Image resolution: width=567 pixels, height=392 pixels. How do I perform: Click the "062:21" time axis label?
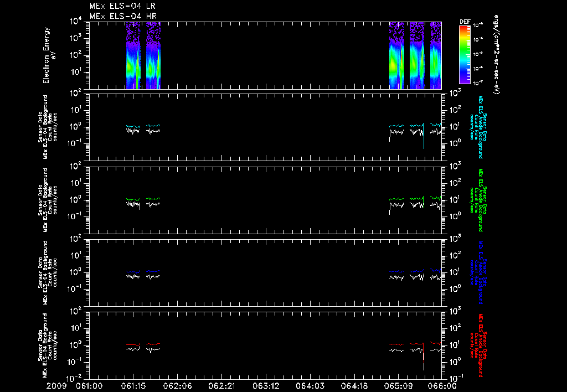221,386
